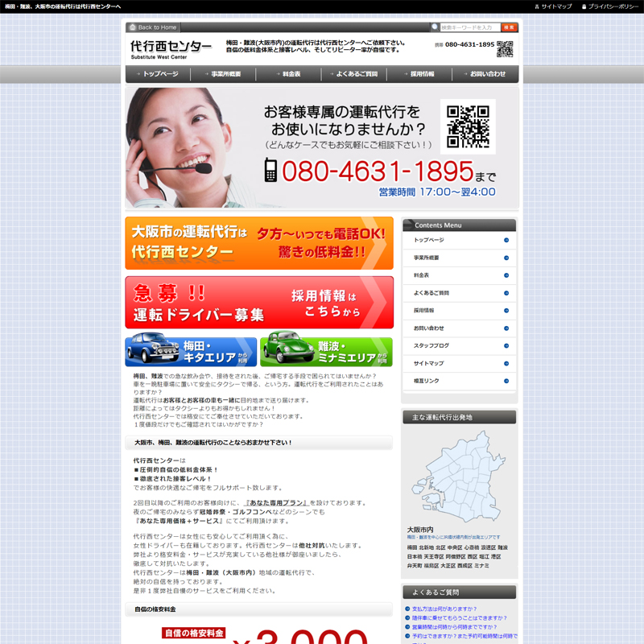Open お問い合わせ in main navigation bar

485,74
